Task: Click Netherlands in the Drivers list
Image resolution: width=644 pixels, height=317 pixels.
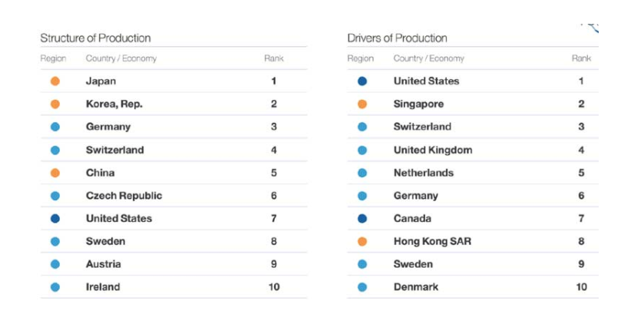Action: [x=424, y=173]
